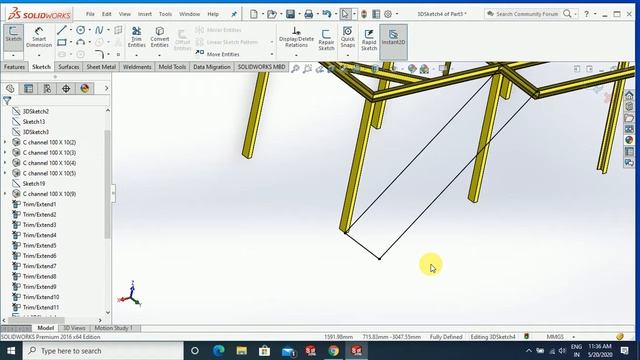This screenshot has height=360, width=640.
Task: Select the Line sketch tool
Action: pyautogui.click(x=62, y=30)
